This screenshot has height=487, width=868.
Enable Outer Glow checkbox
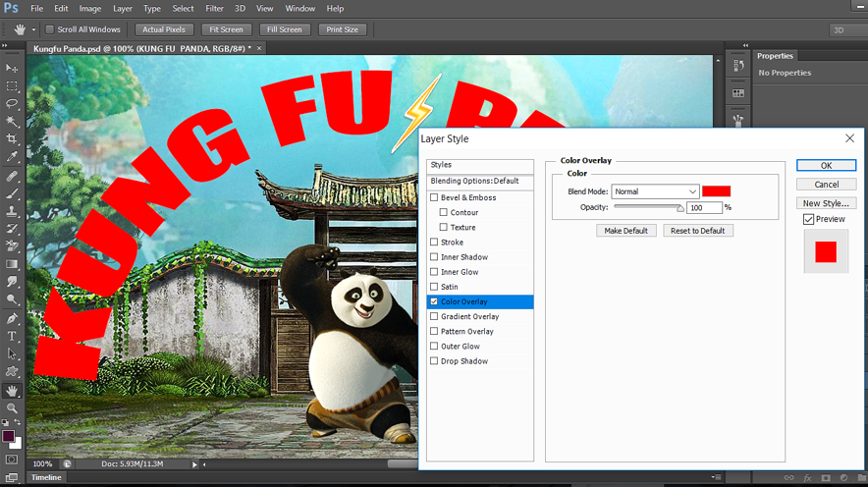(434, 347)
